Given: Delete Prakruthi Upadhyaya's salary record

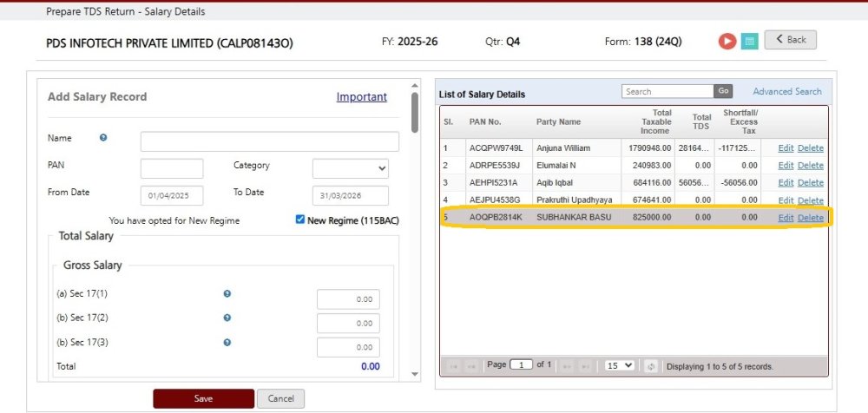Looking at the screenshot, I should coord(811,200).
